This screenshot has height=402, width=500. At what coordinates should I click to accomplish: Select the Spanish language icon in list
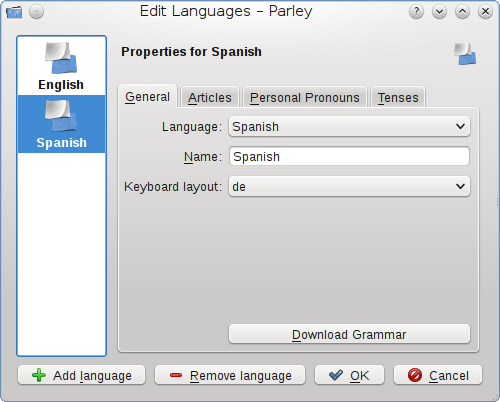(61, 115)
